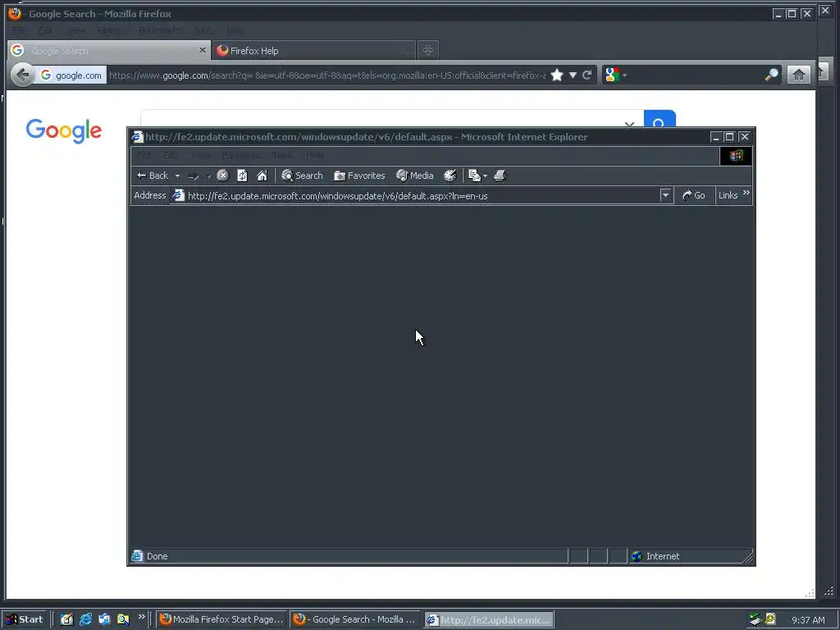Open Favorites menu in Internet Explorer

pos(240,155)
